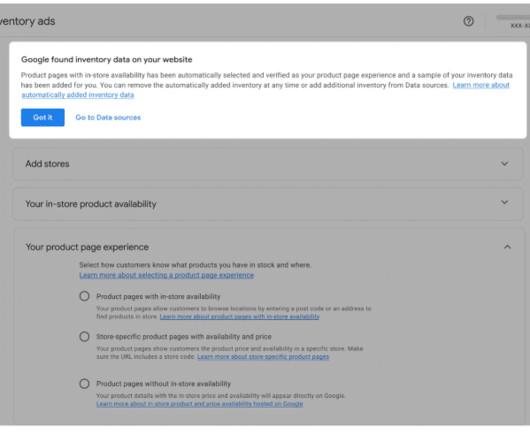This screenshot has height=442, width=530.
Task: Click the Got it button
Action: pos(43,117)
